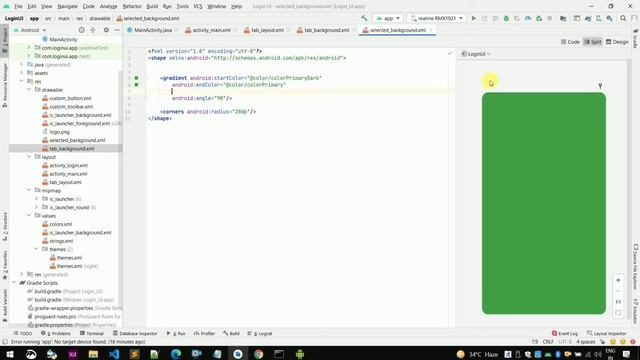Collapse the layout folder
The image size is (640, 360).
click(29, 157)
